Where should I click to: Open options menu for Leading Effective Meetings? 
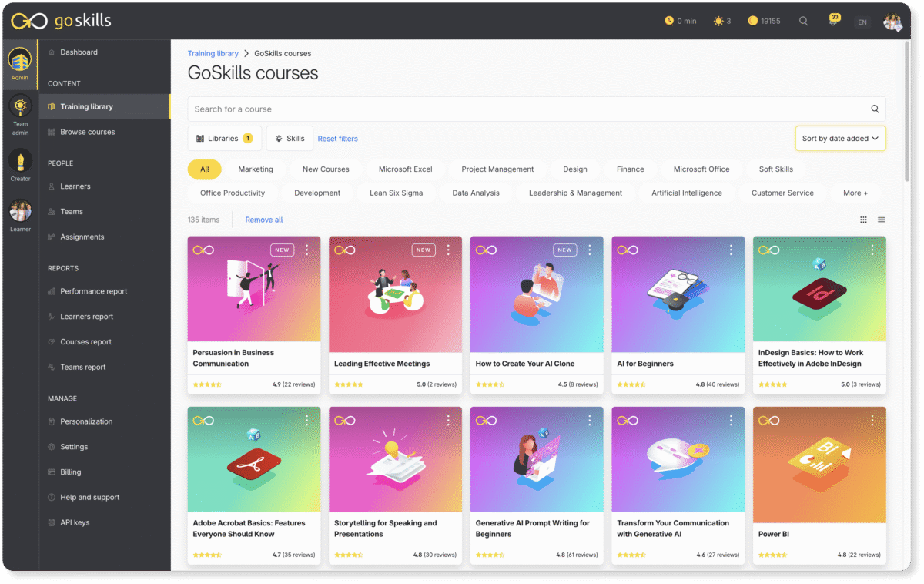click(x=449, y=250)
